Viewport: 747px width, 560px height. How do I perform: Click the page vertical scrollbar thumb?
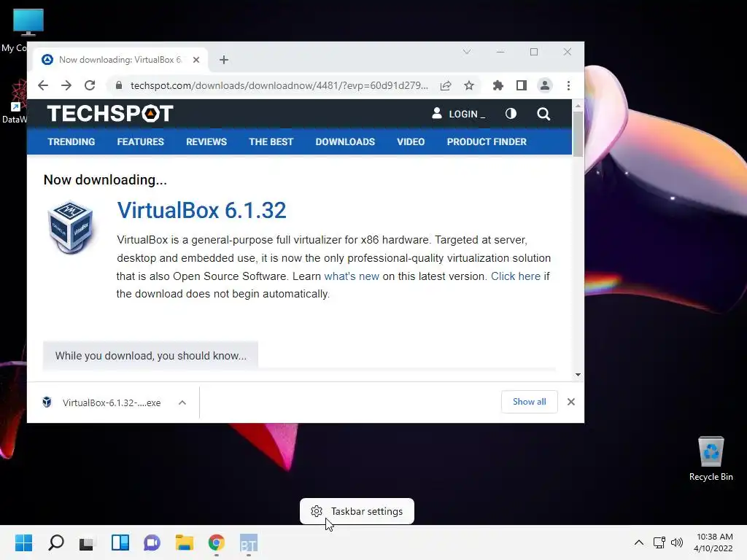(x=578, y=134)
